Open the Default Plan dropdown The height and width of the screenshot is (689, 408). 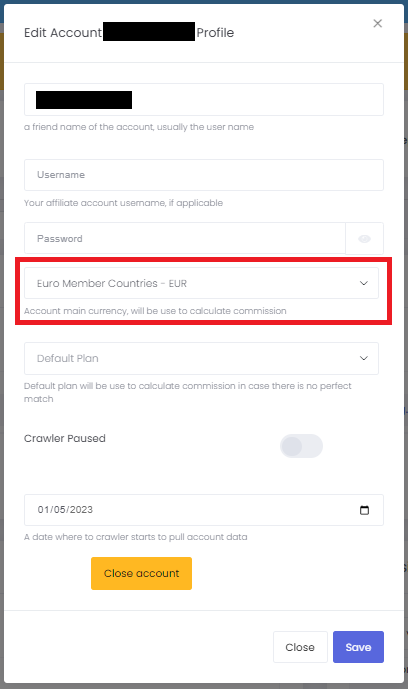(x=201, y=359)
